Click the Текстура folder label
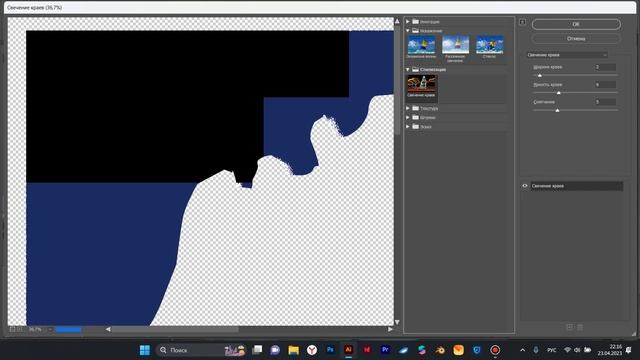Viewport: 640px width, 360px height. (429, 109)
